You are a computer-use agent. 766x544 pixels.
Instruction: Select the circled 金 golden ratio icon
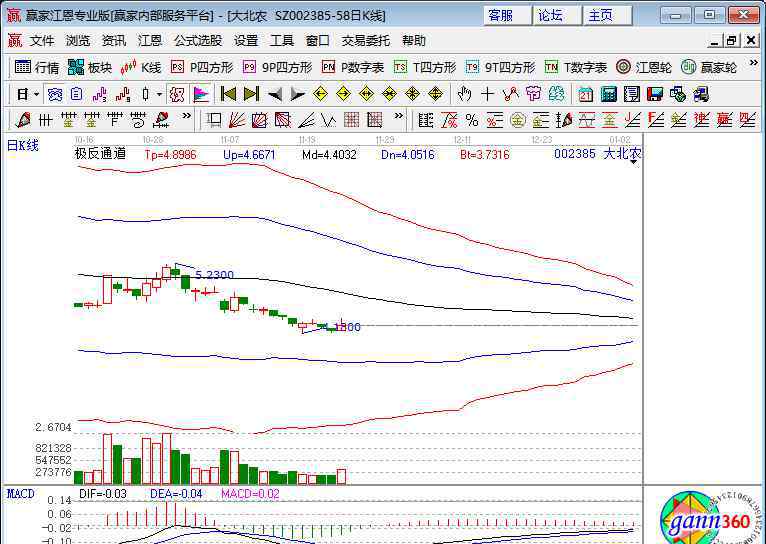point(518,120)
